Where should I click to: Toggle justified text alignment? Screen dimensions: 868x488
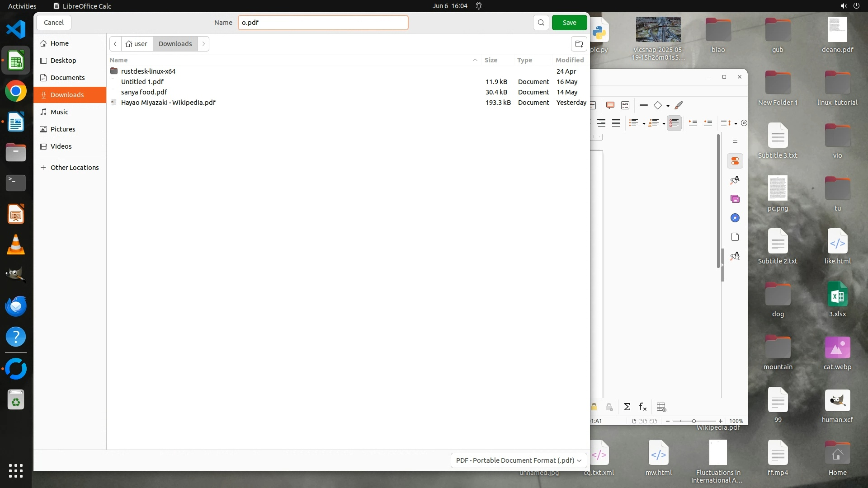pos(616,123)
